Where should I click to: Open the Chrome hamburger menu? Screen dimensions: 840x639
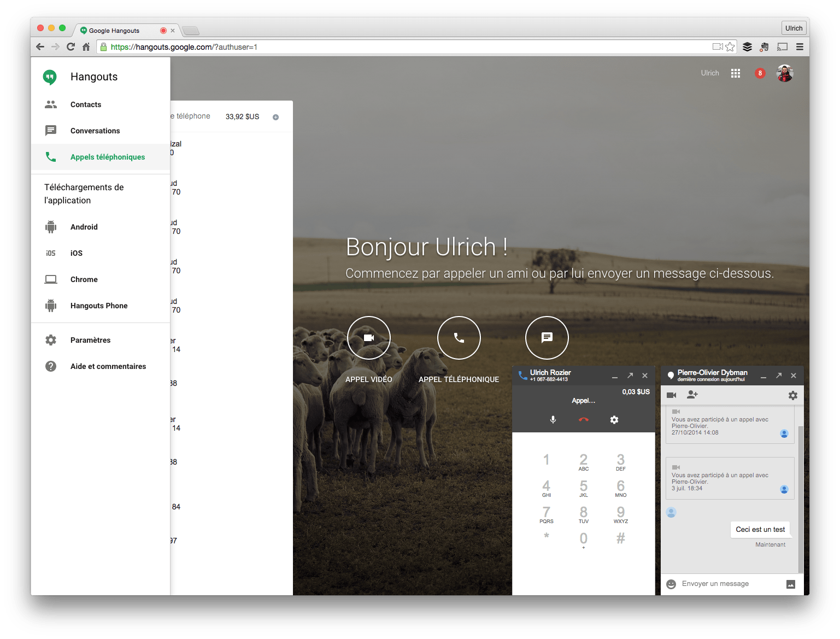(x=800, y=47)
